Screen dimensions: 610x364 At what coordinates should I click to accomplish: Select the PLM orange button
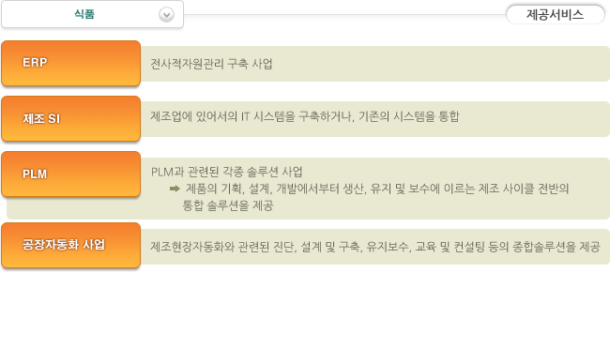click(x=70, y=174)
